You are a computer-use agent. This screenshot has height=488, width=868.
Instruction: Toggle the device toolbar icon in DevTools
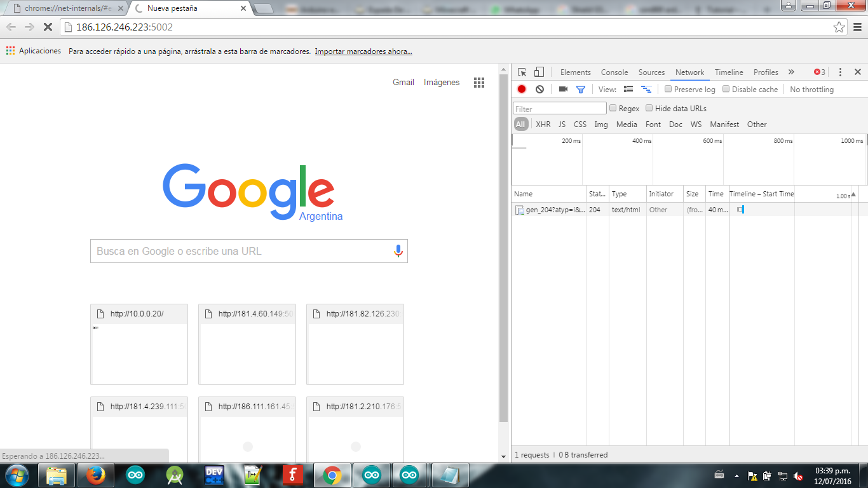[539, 72]
